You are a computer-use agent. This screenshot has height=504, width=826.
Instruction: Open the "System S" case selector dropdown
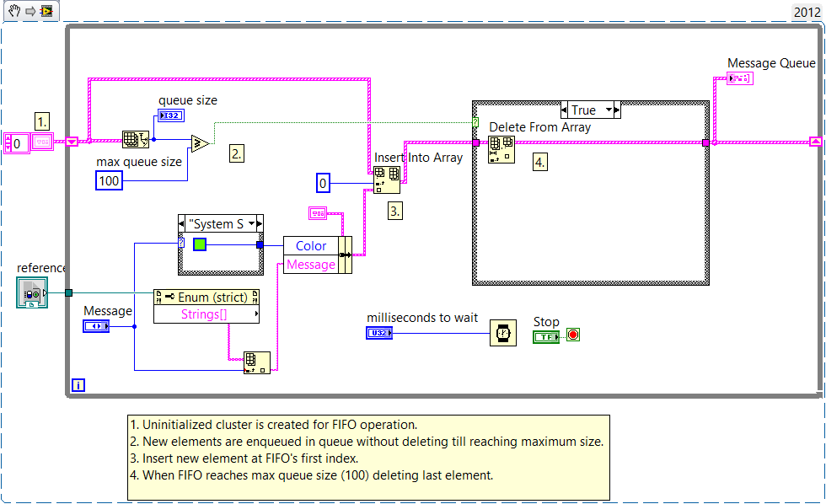tap(251, 224)
